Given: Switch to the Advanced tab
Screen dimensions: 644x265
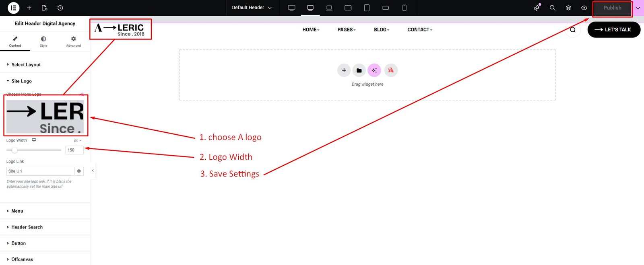Looking at the screenshot, I should 73,41.
